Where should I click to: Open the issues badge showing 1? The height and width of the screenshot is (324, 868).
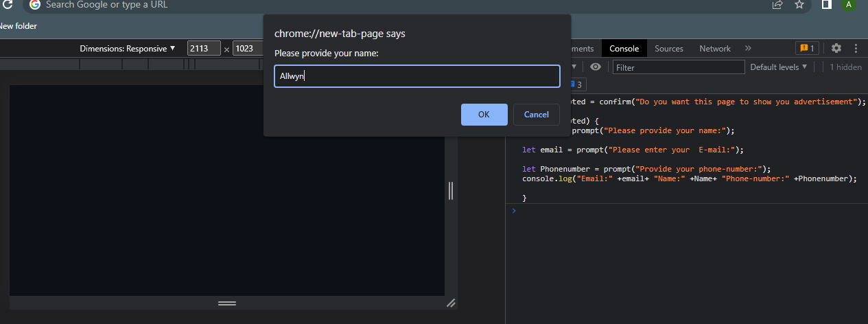[x=806, y=48]
